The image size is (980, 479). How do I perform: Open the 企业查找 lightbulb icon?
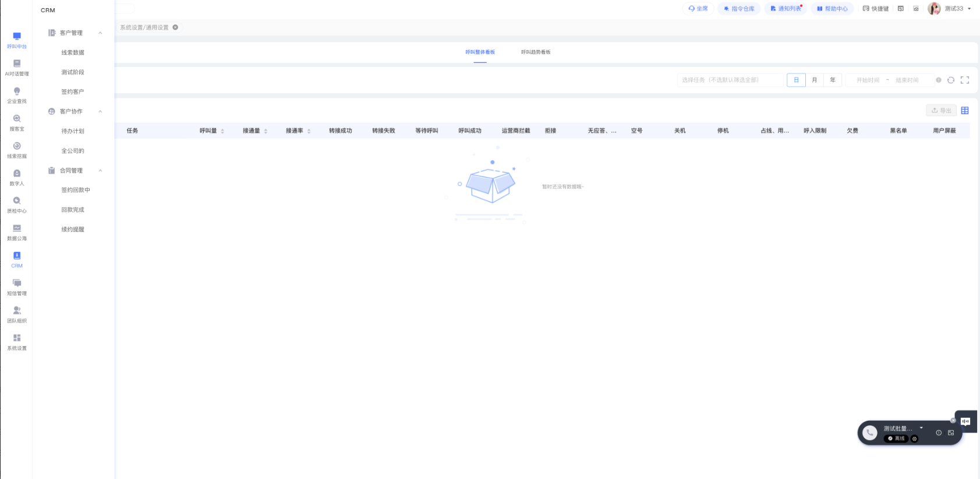pyautogui.click(x=17, y=91)
